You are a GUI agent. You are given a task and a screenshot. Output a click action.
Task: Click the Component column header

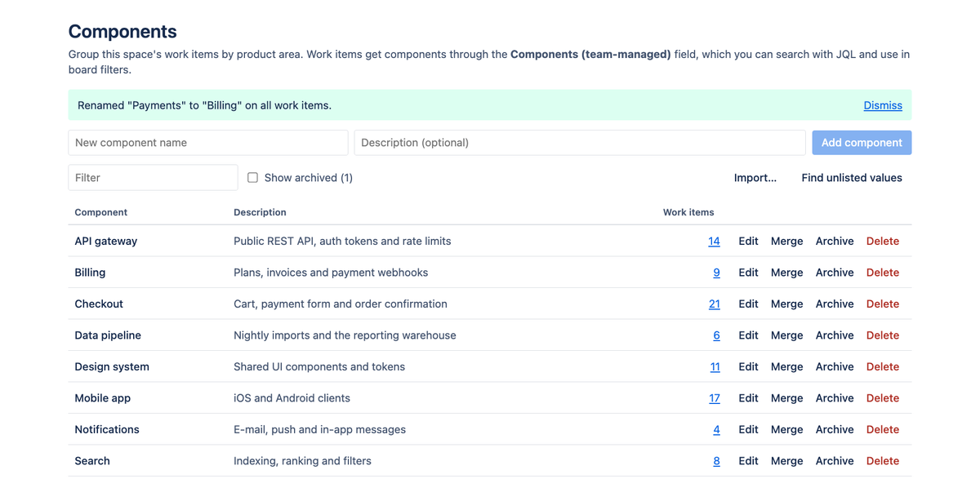(100, 212)
